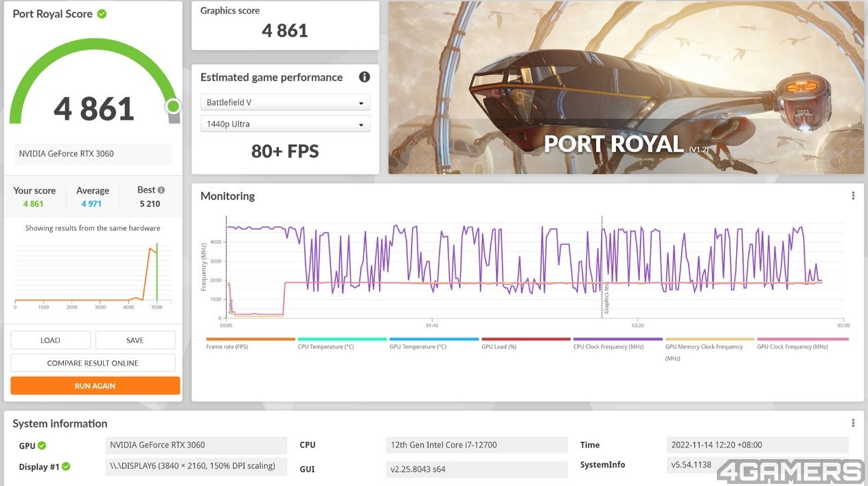Click the SAVE button
The width and height of the screenshot is (868, 486).
click(x=135, y=340)
